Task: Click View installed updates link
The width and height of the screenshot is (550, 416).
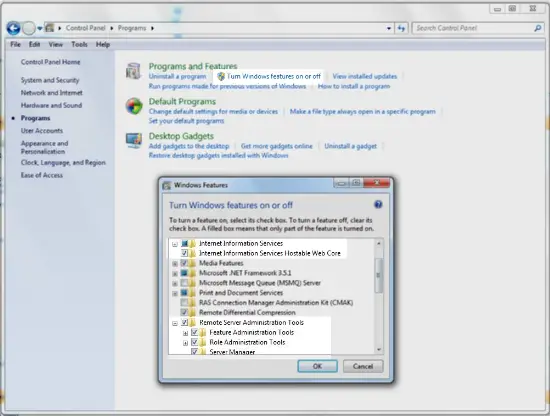Action: 365,76
